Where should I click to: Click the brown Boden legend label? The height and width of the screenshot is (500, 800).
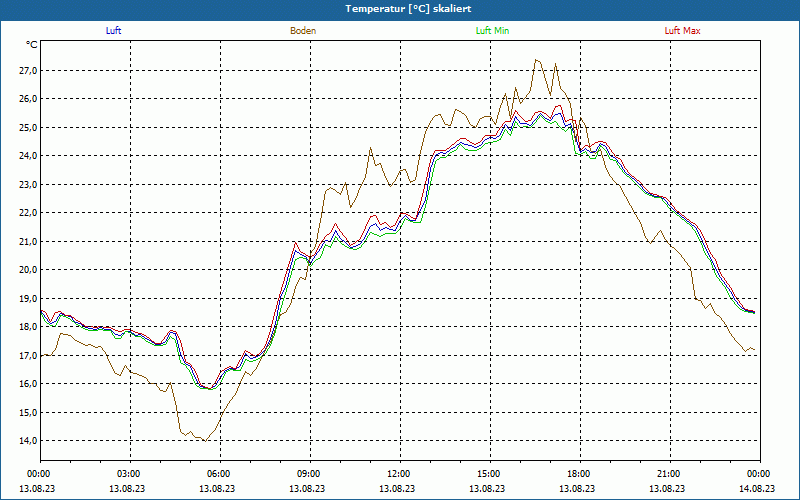click(x=303, y=31)
